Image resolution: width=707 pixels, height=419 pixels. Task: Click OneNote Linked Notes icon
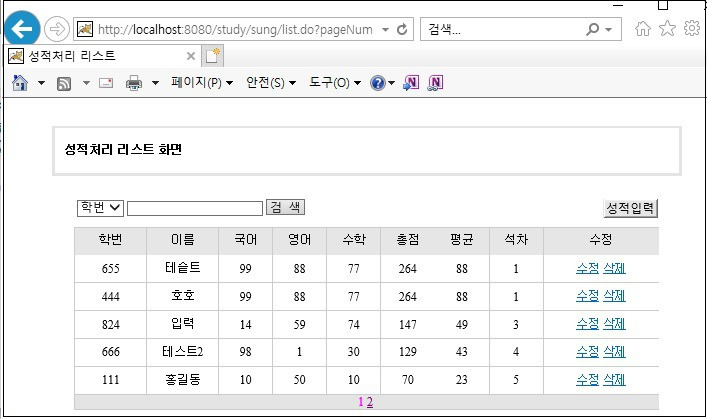(435, 83)
